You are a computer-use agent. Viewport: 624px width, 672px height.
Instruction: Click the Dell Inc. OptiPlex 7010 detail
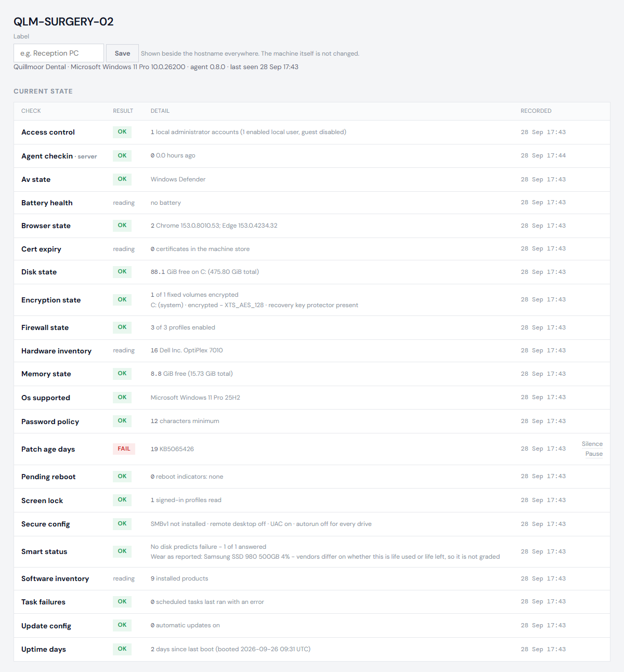click(x=191, y=350)
